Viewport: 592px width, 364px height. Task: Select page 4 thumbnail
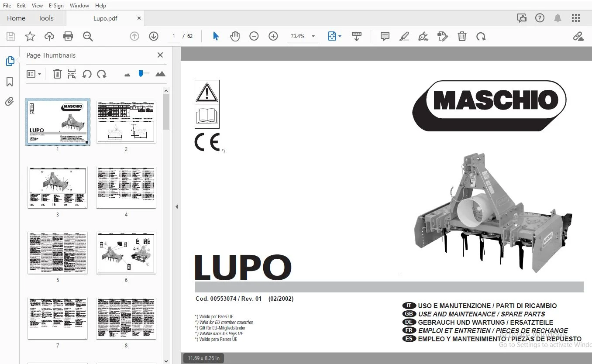[x=126, y=187]
